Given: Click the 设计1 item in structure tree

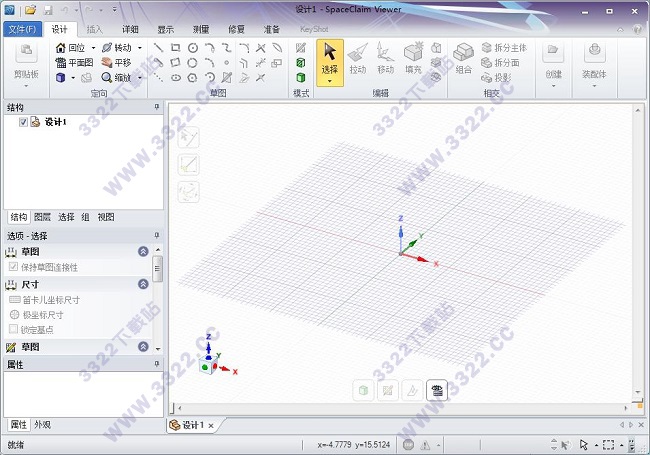Looking at the screenshot, I should coord(55,122).
